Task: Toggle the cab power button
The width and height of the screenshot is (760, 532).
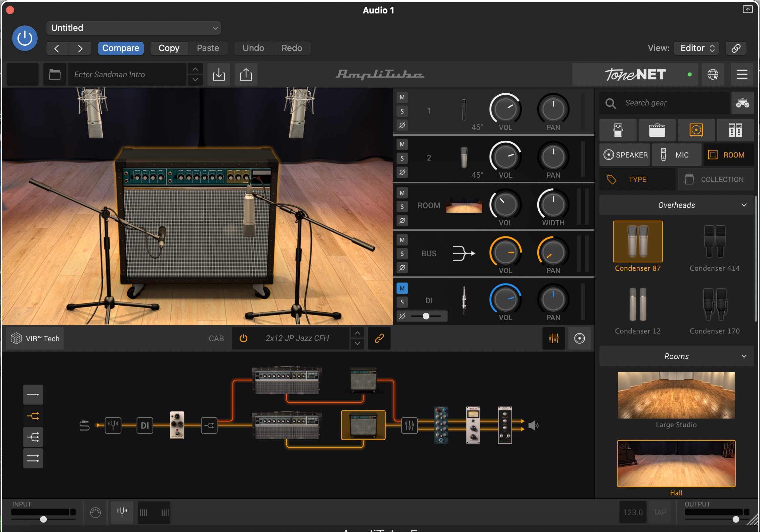Action: pyautogui.click(x=244, y=338)
